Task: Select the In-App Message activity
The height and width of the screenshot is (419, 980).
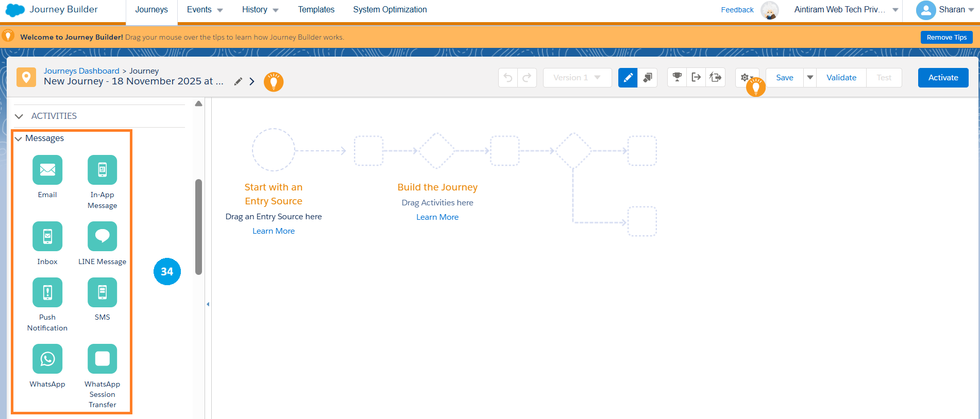Action: tap(102, 170)
